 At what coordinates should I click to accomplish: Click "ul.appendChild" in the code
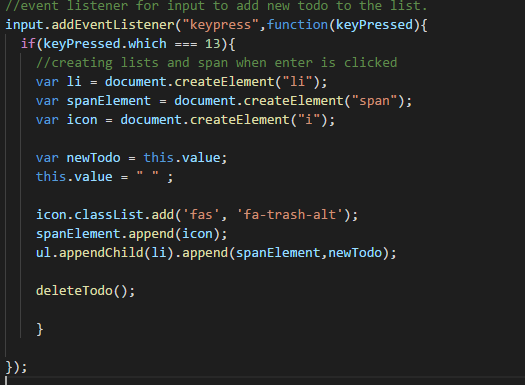[x=89, y=253]
